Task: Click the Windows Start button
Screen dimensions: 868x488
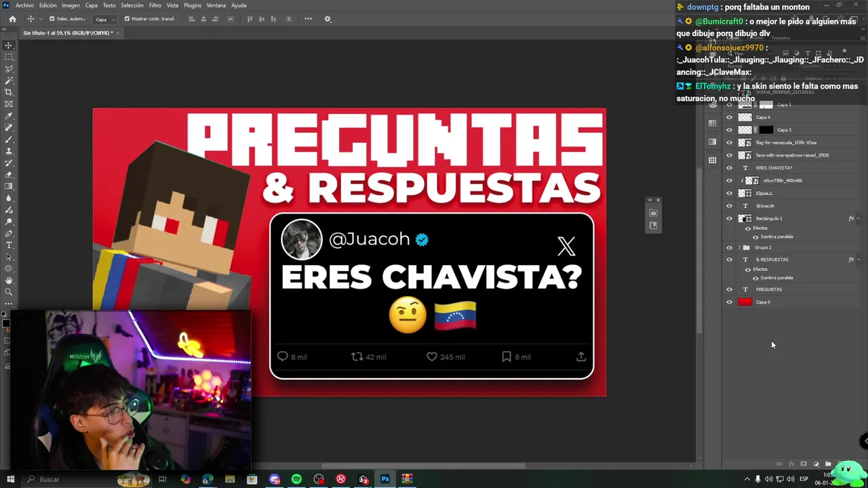Action: 10,479
